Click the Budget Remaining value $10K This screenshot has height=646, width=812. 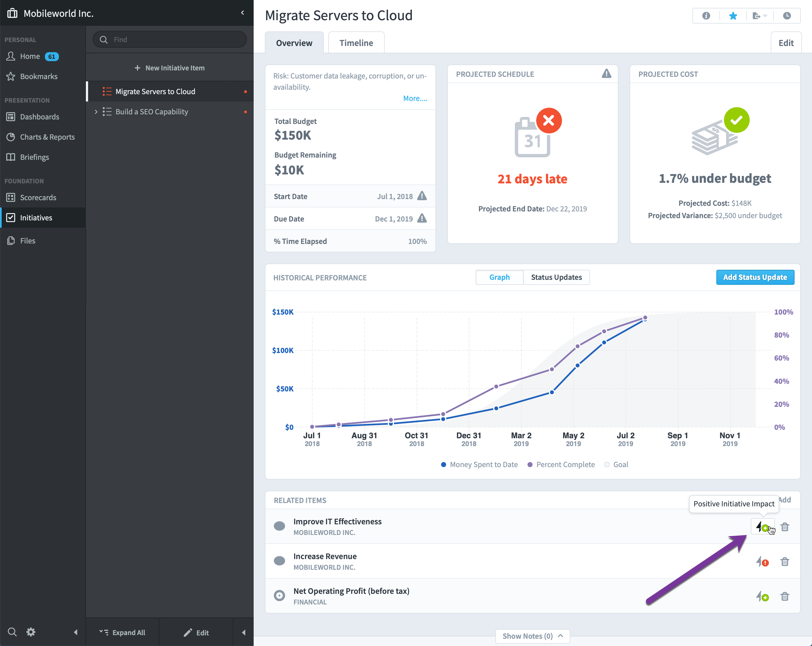click(x=289, y=170)
